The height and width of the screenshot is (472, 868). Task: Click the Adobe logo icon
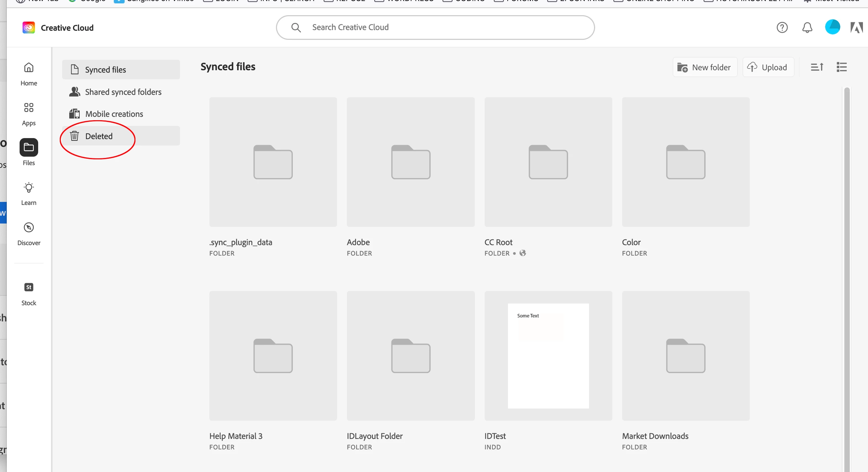click(x=856, y=27)
